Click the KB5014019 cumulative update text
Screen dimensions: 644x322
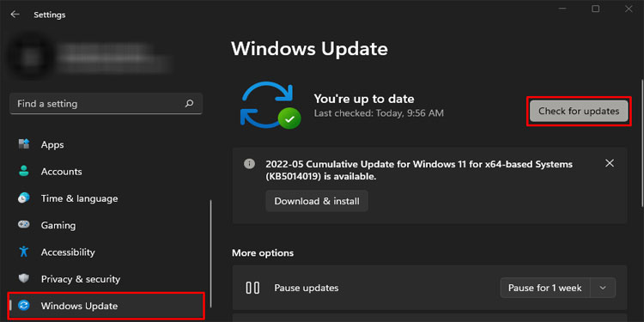pos(419,170)
